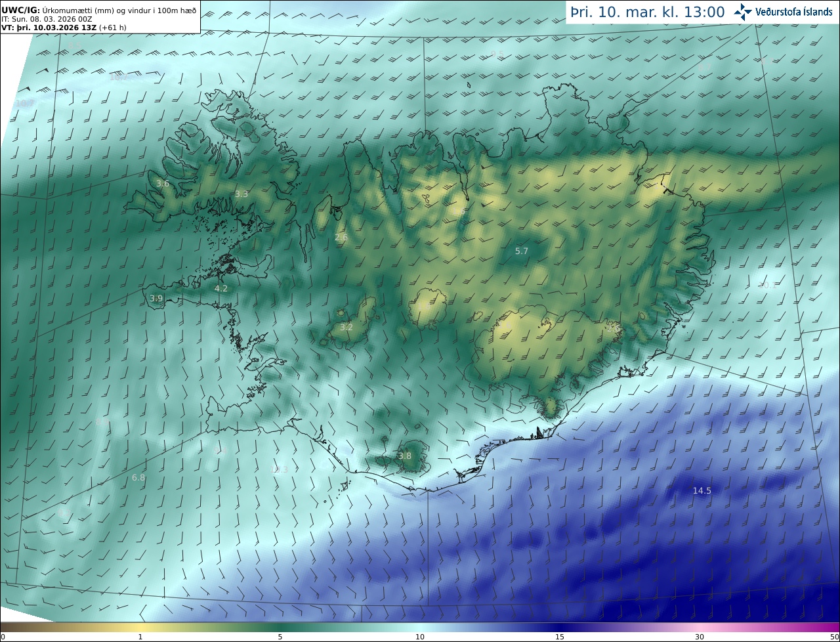Viewport: 840px width, 642px height.
Task: Click the 4.2 value on the map
Action: [221, 288]
